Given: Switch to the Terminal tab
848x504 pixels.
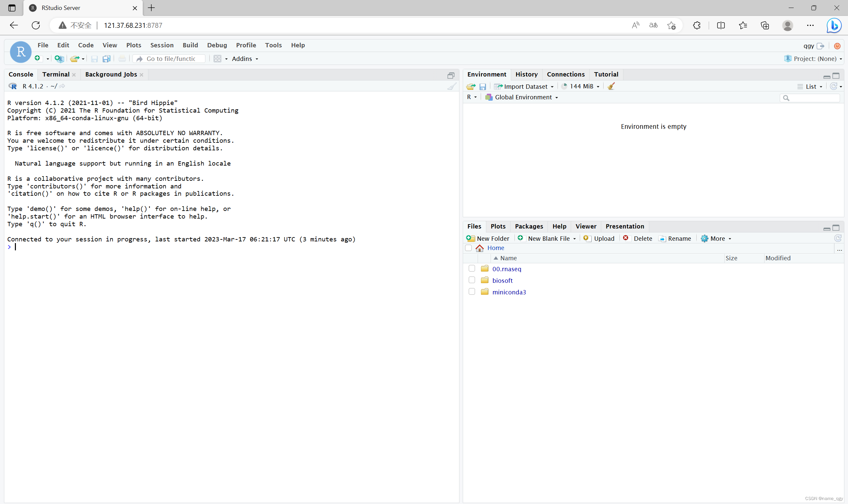Looking at the screenshot, I should tap(56, 75).
